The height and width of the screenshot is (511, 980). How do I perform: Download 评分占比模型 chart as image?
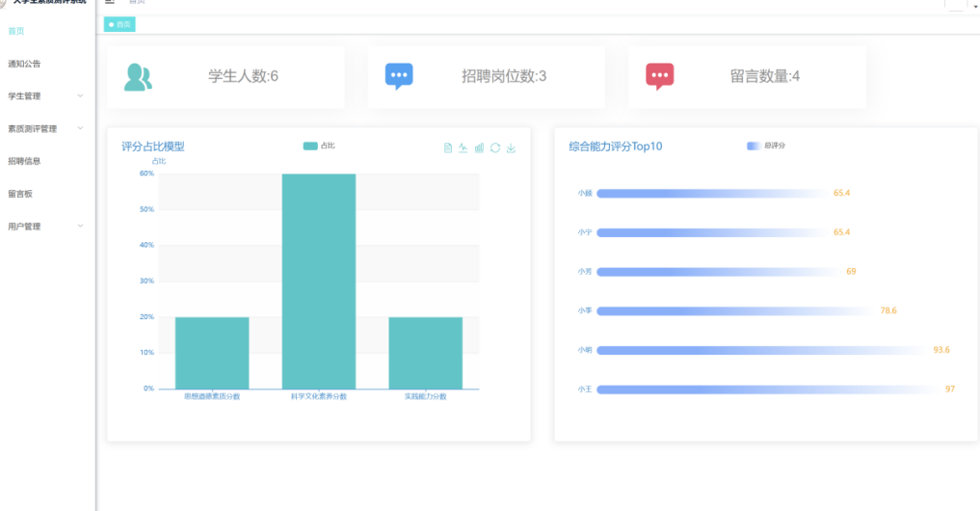coord(511,148)
